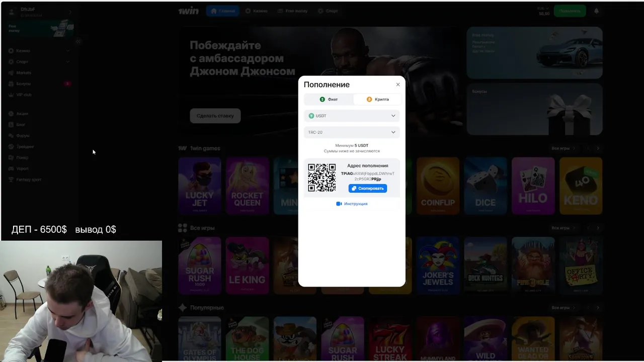Image resolution: width=644 pixels, height=362 pixels.
Task: Click the 1win logo in header
Action: 189,11
